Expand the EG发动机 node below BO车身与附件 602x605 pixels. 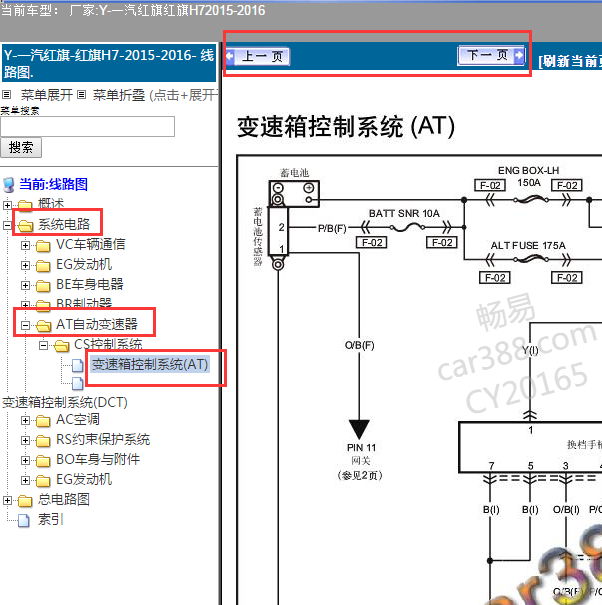tap(25, 480)
